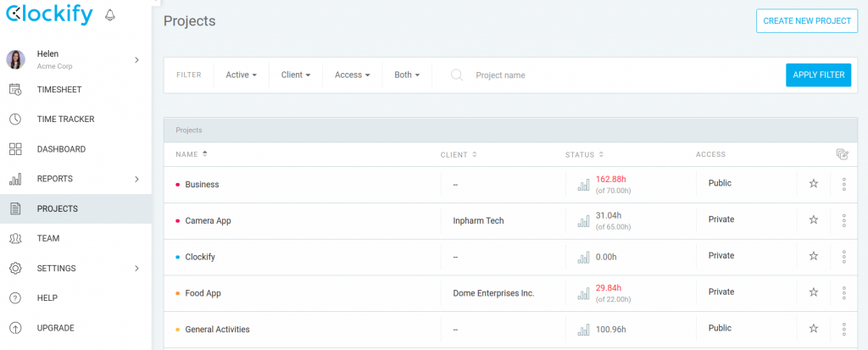868x350 pixels.
Task: Open the Food App project
Action: (x=203, y=293)
